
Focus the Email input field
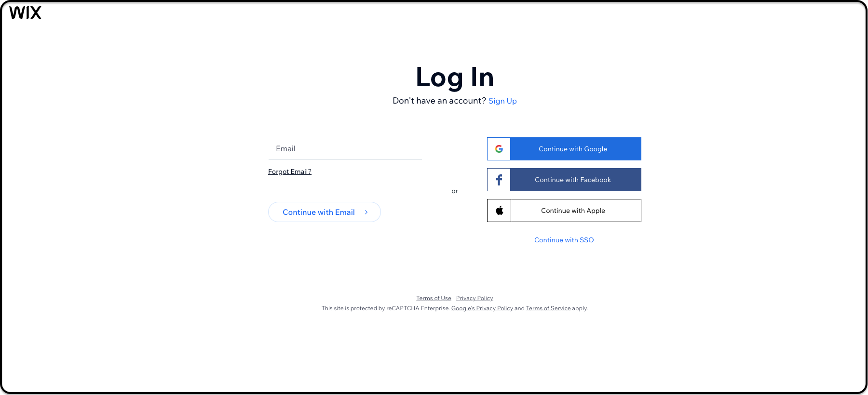point(345,149)
